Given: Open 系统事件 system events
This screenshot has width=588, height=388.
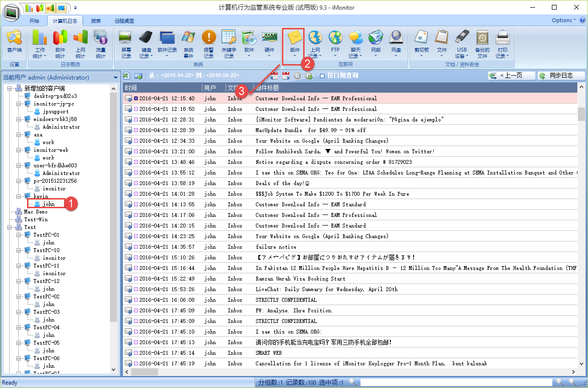Looking at the screenshot, I should click(x=188, y=44).
